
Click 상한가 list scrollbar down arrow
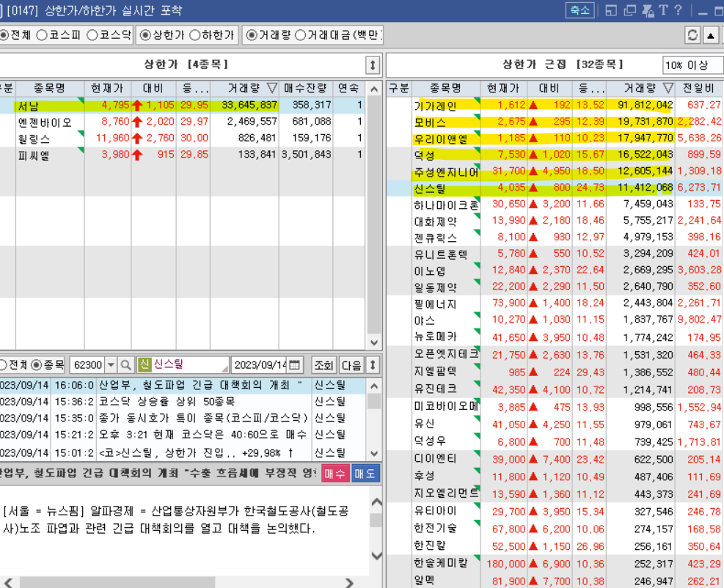pyautogui.click(x=374, y=342)
